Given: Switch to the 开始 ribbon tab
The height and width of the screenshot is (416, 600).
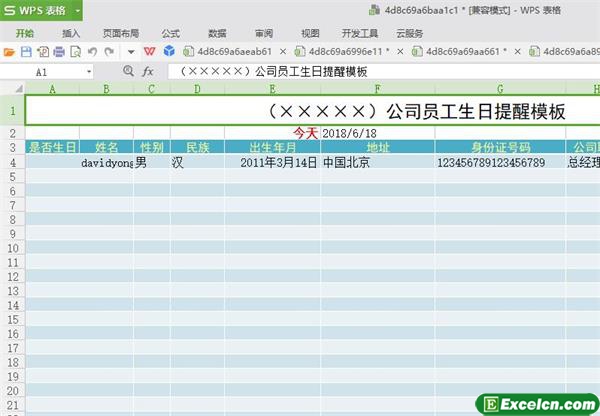Looking at the screenshot, I should (25, 34).
